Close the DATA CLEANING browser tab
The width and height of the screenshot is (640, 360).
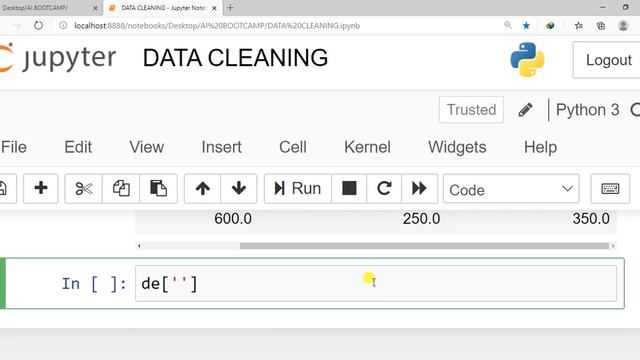[x=214, y=8]
